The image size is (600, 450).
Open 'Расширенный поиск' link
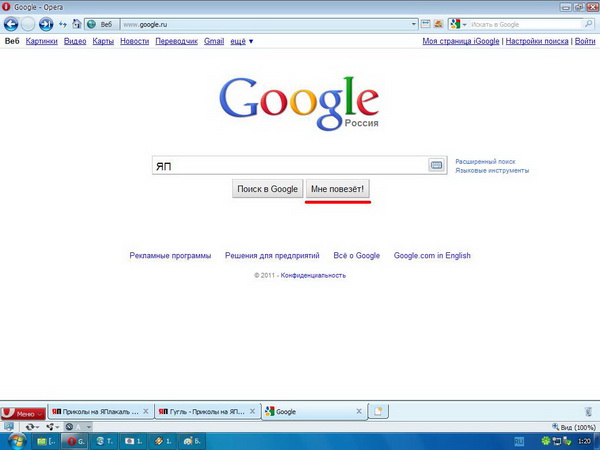click(x=485, y=161)
